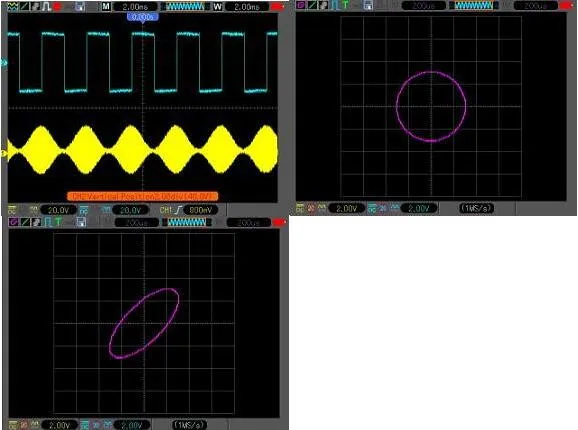This screenshot has width=578, height=430.
Task: Click the waveform memory bar on ellipse screen
Action: (187, 222)
